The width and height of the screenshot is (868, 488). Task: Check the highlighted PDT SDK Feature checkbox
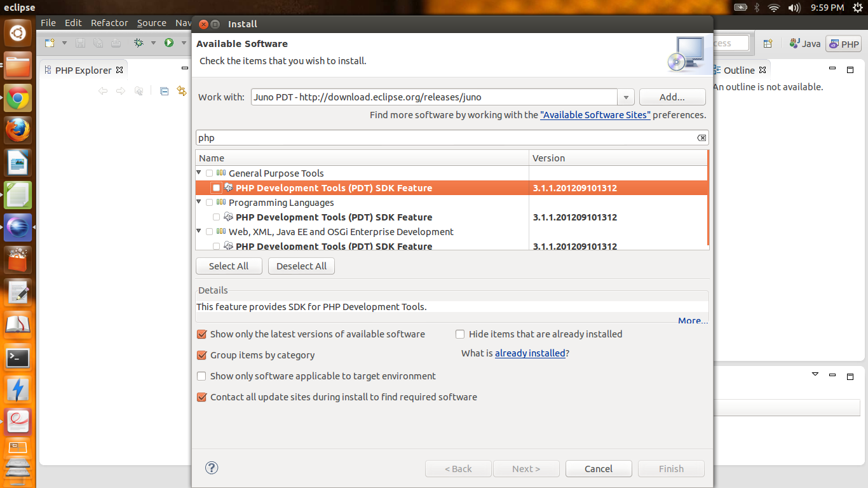[x=216, y=188]
